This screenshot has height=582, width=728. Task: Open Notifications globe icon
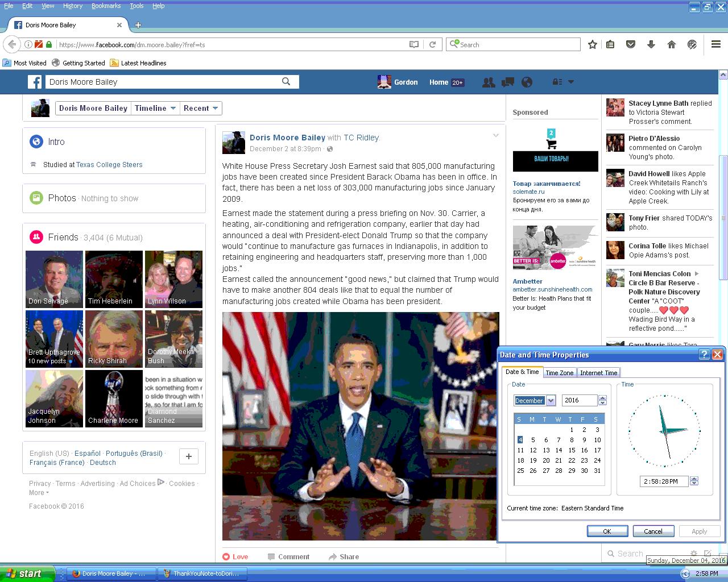tap(527, 82)
